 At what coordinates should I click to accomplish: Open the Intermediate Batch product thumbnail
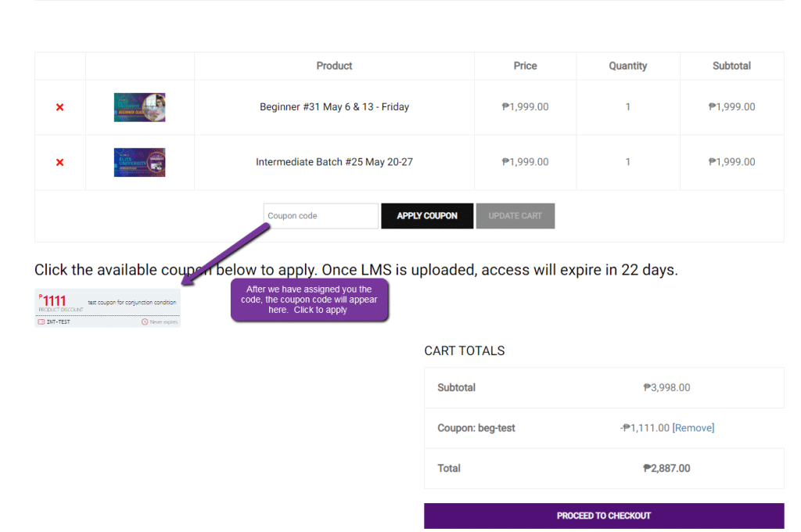pos(139,162)
